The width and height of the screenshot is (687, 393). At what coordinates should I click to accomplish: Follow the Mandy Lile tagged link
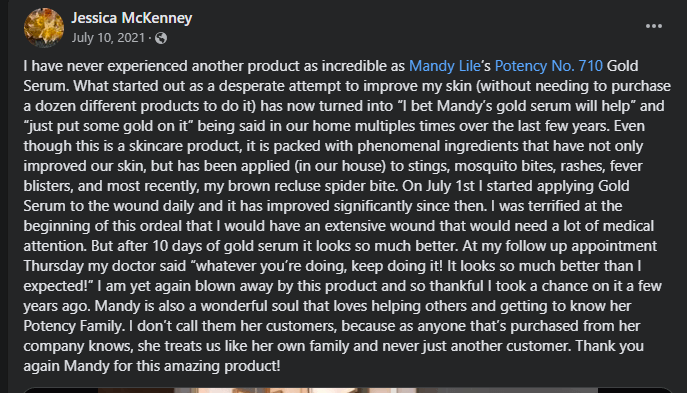tap(444, 66)
